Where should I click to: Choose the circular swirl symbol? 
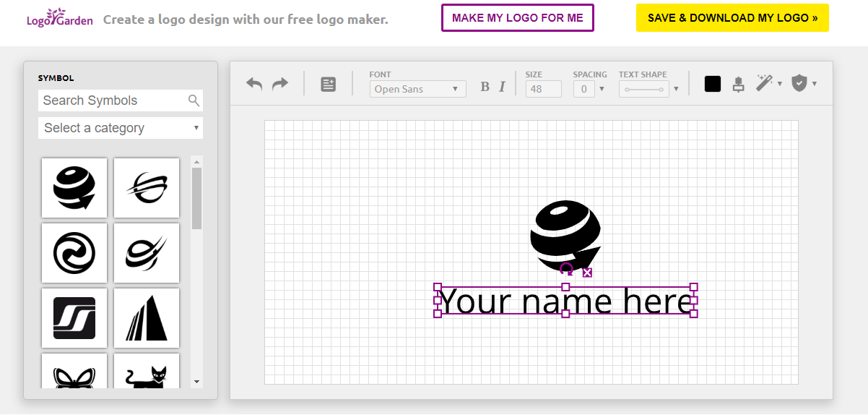point(74,253)
